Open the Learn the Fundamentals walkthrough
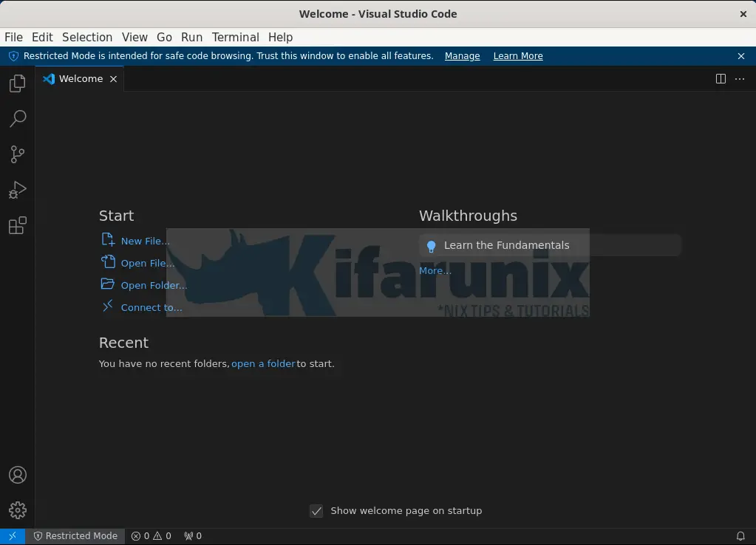Image resolution: width=756 pixels, height=545 pixels. 505,244
